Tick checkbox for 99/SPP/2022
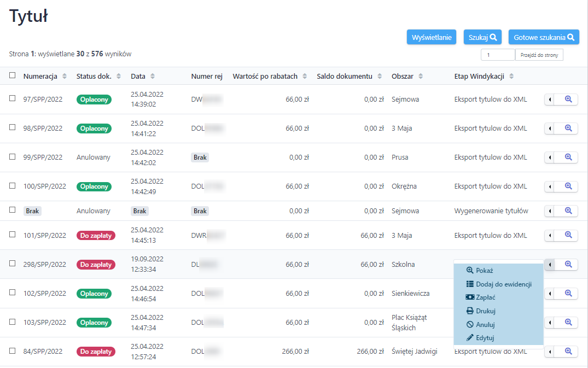Image resolution: width=588 pixels, height=368 pixels. [13, 156]
